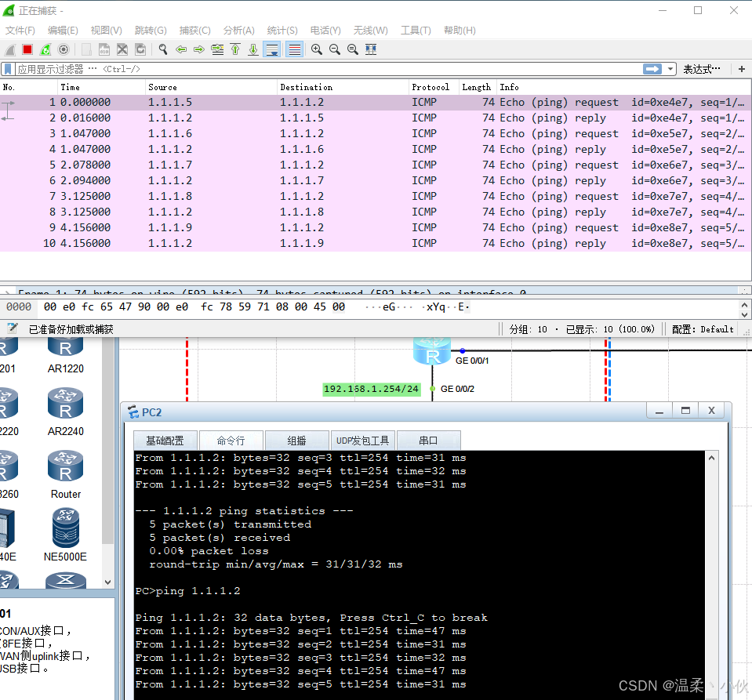Zoom in the packet text
Screen dimensions: 752x700
317,49
